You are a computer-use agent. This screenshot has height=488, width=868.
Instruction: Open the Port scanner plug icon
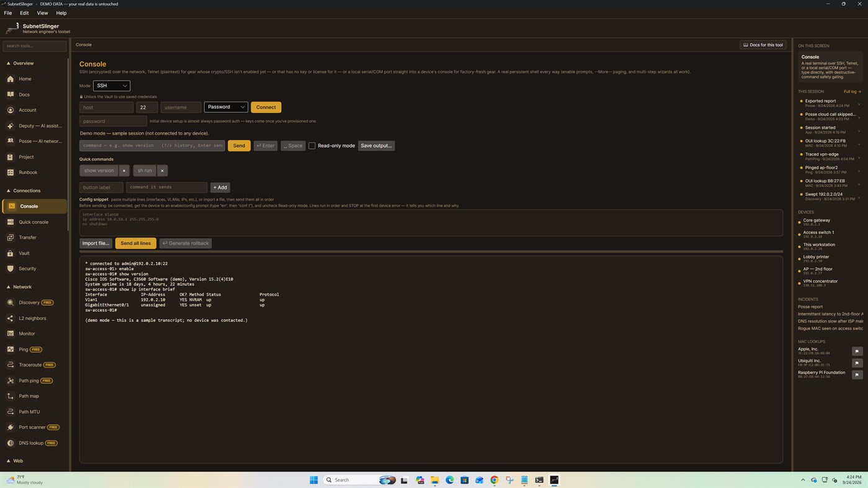pos(11,427)
